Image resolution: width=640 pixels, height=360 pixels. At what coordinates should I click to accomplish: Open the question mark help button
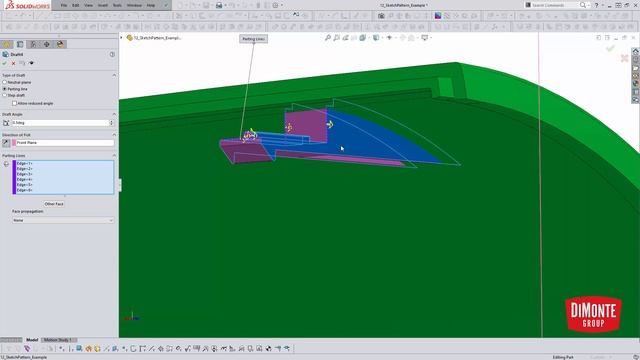596,5
